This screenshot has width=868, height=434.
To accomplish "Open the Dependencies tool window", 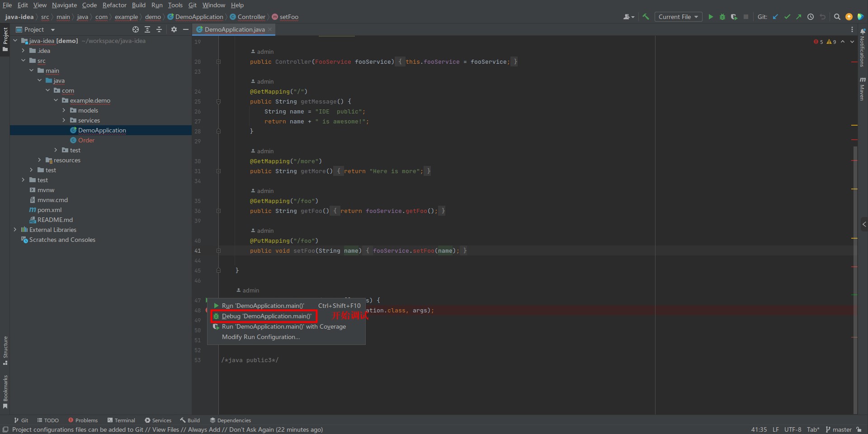I will point(230,420).
